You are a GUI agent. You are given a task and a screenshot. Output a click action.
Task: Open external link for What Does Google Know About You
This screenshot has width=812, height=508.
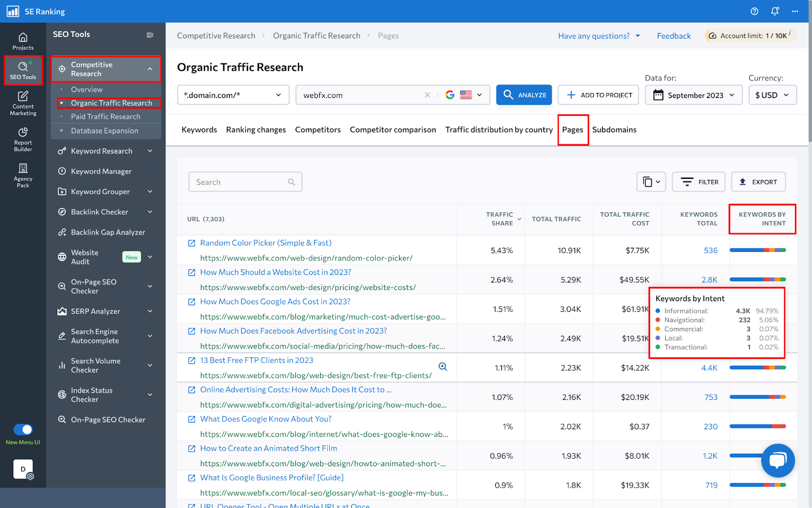point(192,419)
